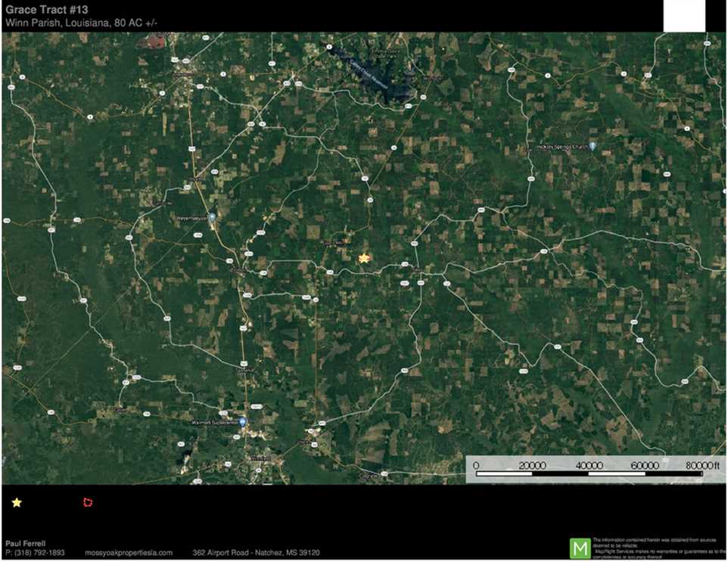Click the Winn Parish, Louisiana subtitle
The image size is (728, 562).
tap(81, 23)
